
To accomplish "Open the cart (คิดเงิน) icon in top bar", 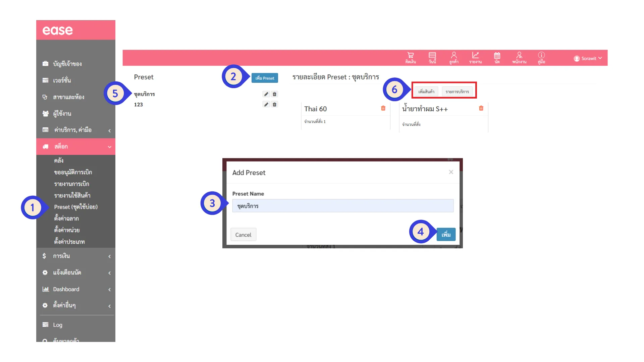I will (410, 57).
